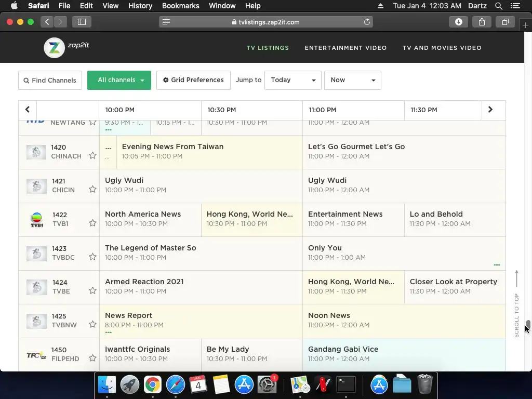Show earlier times with left arrow
The width and height of the screenshot is (532, 399).
point(28,110)
